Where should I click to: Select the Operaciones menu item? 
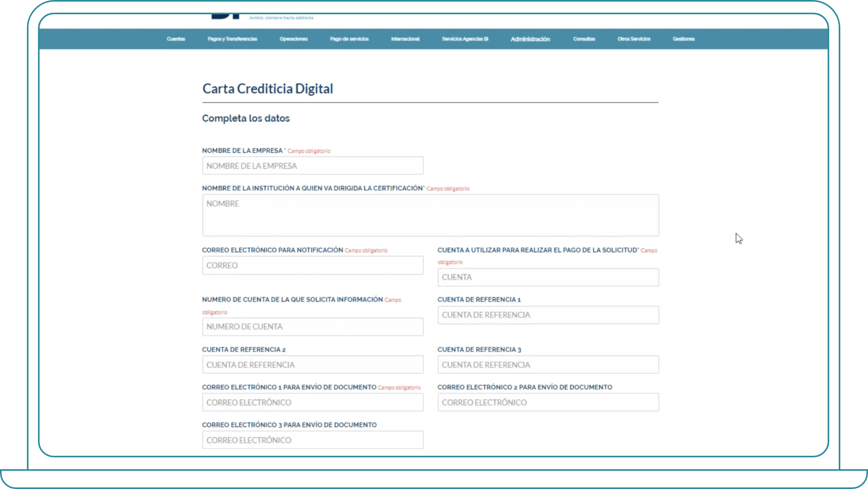[294, 39]
